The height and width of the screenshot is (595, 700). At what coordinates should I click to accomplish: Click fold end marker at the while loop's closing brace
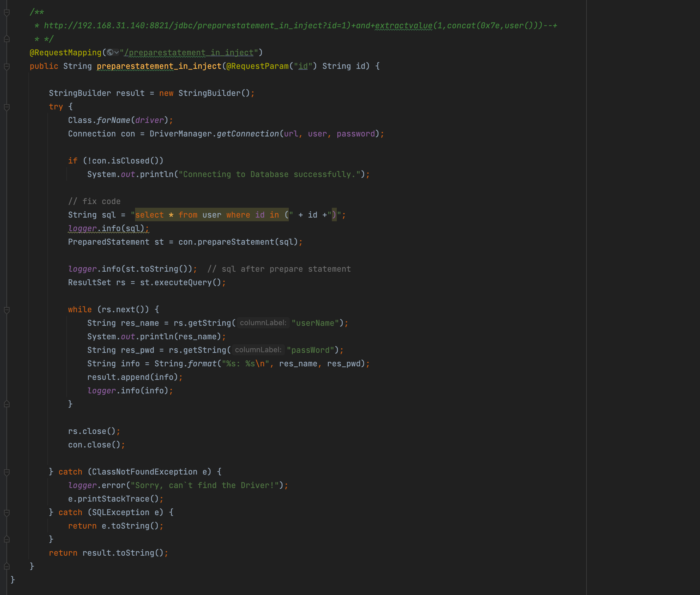point(6,404)
